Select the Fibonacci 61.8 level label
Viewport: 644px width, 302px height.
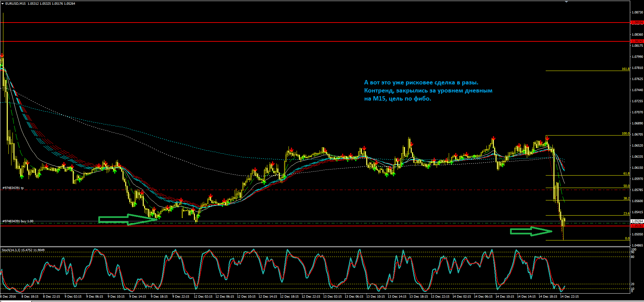point(626,174)
